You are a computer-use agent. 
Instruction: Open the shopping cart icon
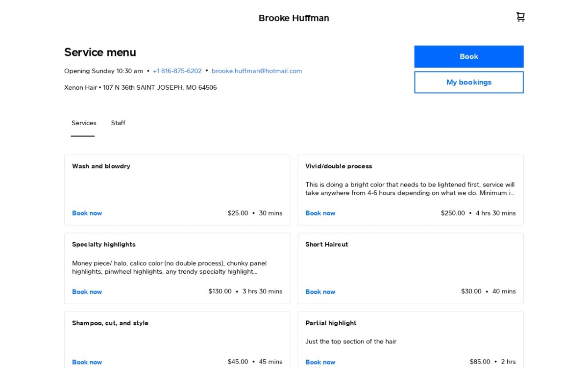[520, 17]
